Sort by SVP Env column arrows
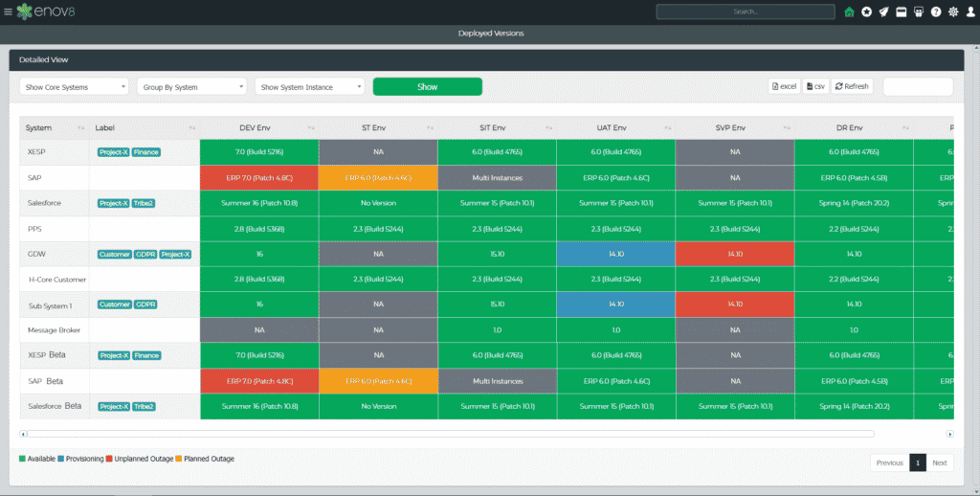The width and height of the screenshot is (980, 496). tap(787, 128)
